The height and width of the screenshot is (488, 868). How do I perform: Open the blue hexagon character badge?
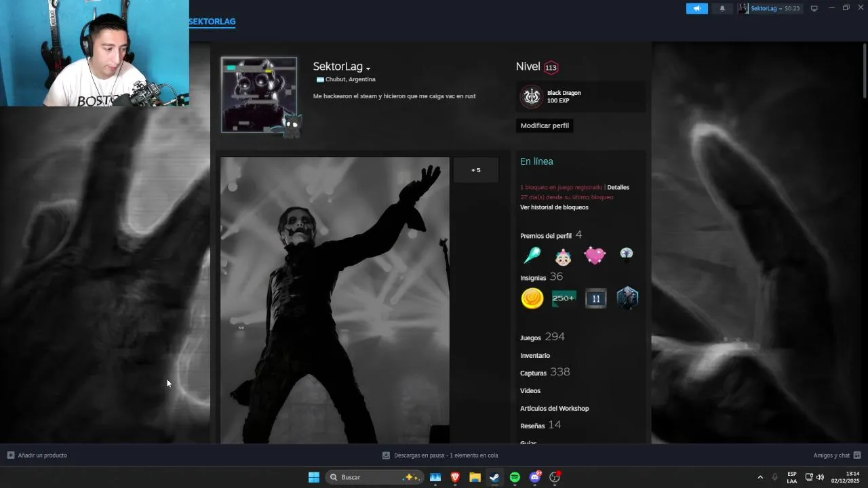627,298
